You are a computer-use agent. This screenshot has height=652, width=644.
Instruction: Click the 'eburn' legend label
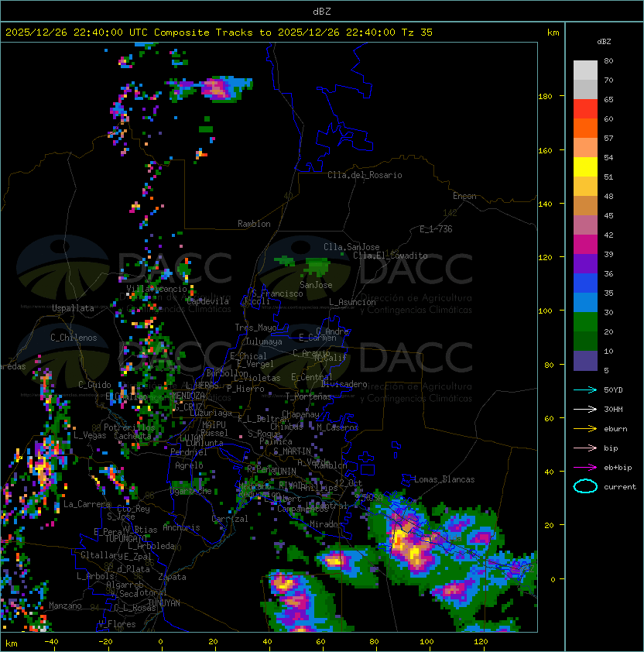pos(615,429)
